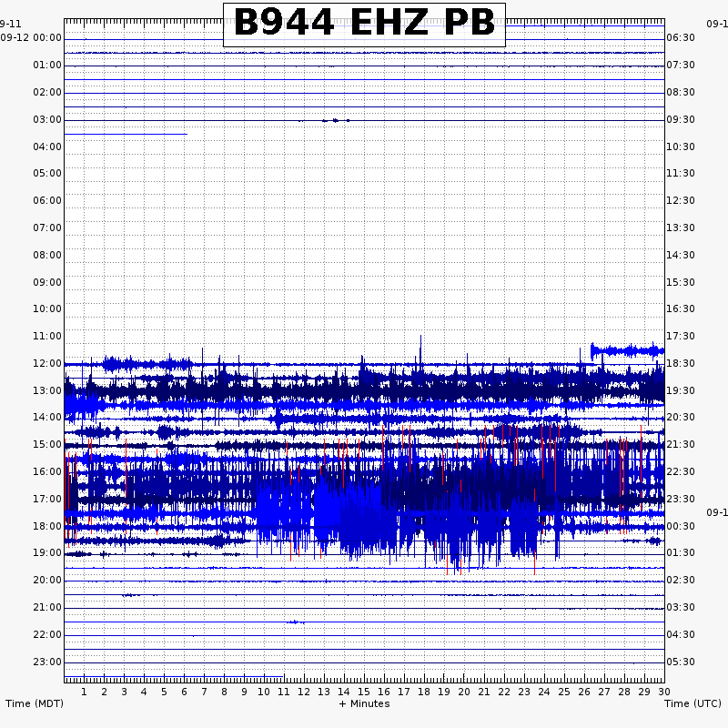
Task: Click the 12:00 MDT row label
Action: click(x=47, y=363)
